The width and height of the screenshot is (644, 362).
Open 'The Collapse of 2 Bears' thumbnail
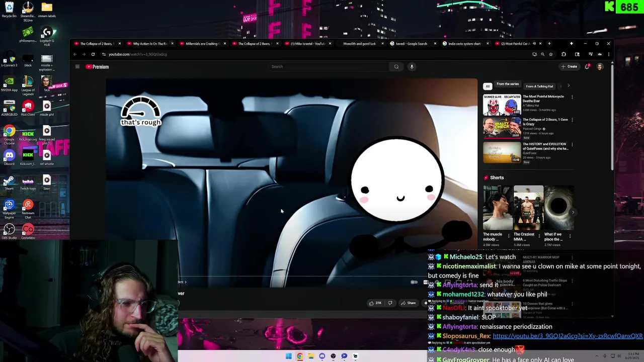502,128
